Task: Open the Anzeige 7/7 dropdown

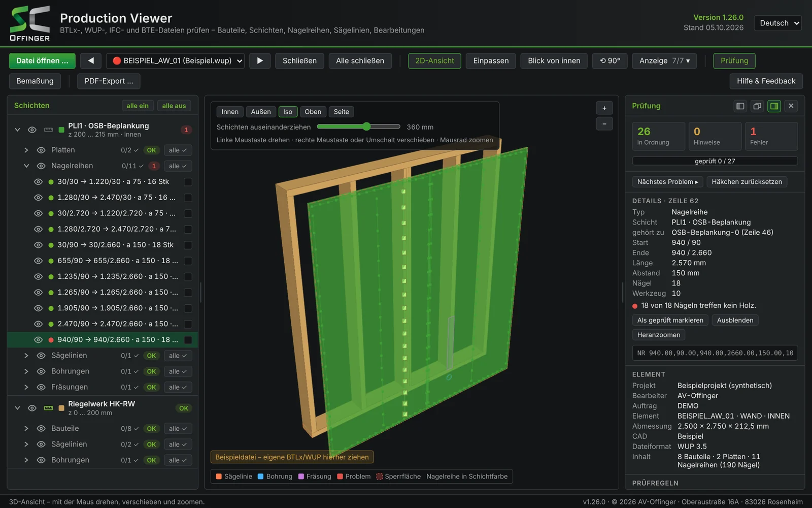Action: click(x=664, y=60)
